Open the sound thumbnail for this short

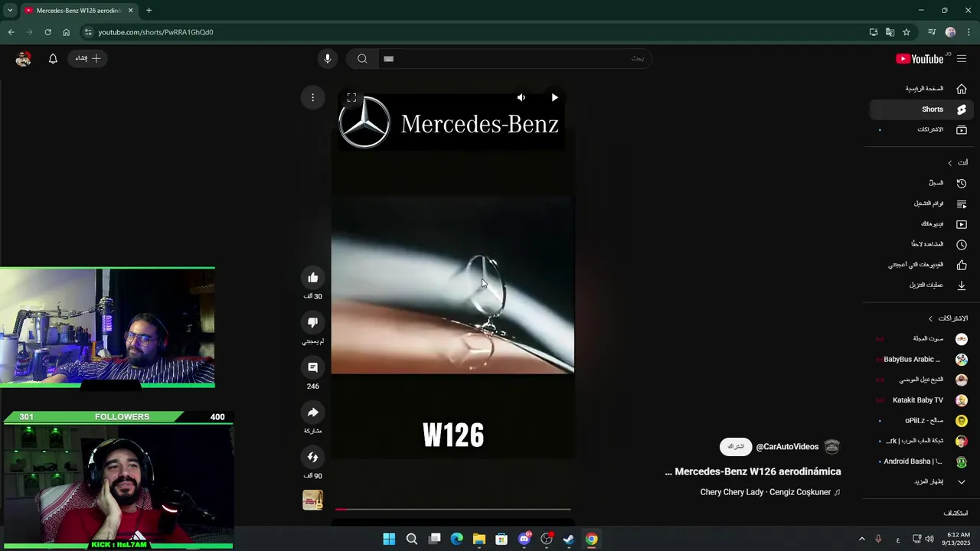(312, 500)
